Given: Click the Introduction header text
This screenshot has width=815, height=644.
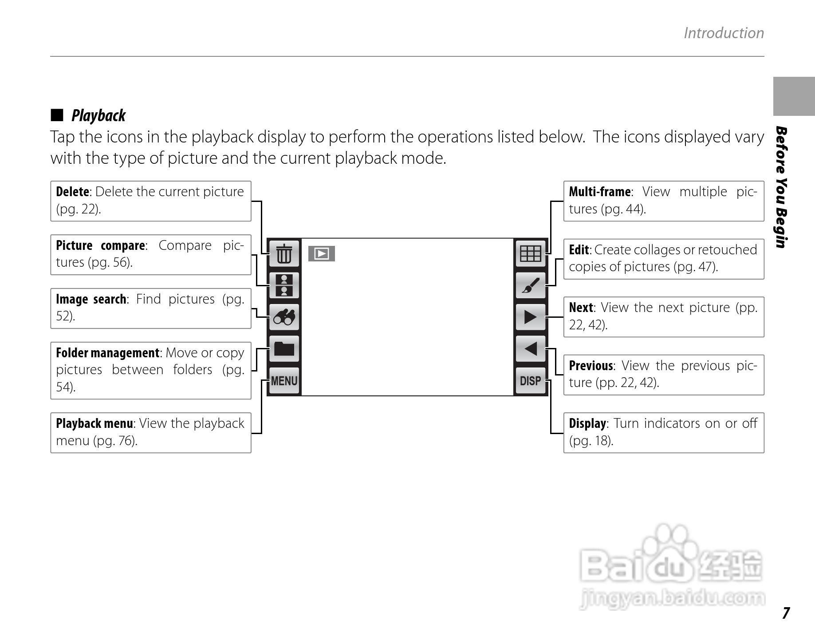Looking at the screenshot, I should (724, 33).
